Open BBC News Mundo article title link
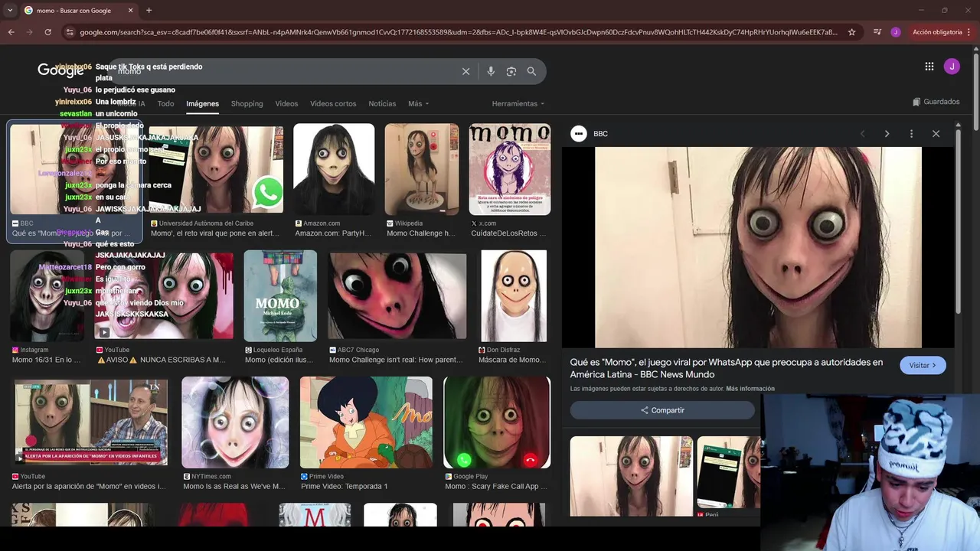Screen dimensions: 980x551 (727, 368)
